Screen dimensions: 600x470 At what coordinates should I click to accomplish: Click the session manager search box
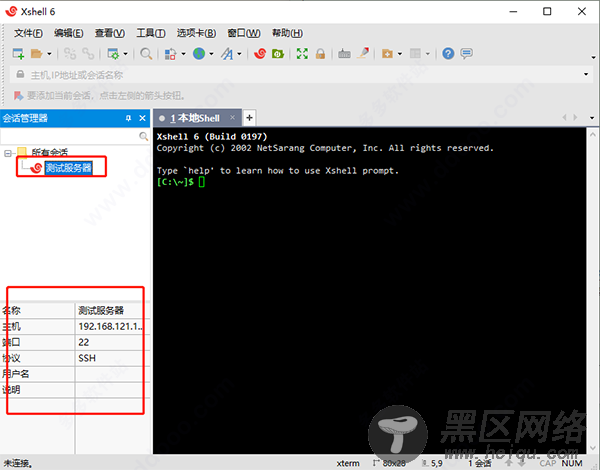pos(69,136)
